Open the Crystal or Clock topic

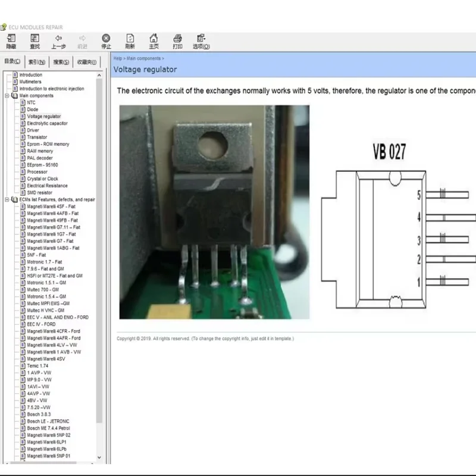point(42,179)
